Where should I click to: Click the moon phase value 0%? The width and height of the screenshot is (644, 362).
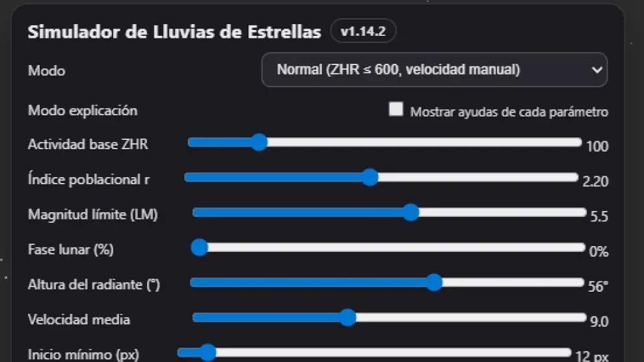click(x=598, y=251)
